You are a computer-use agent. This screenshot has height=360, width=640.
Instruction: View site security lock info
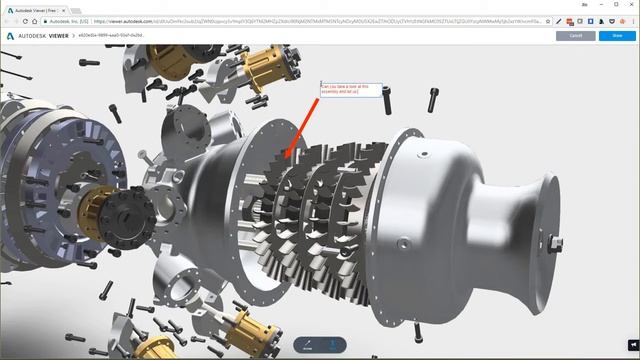pos(46,21)
